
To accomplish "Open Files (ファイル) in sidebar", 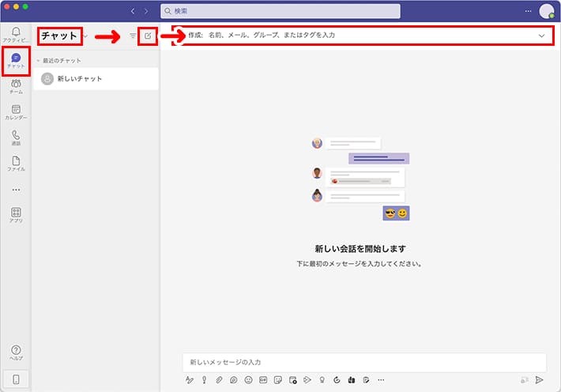I will click(16, 164).
